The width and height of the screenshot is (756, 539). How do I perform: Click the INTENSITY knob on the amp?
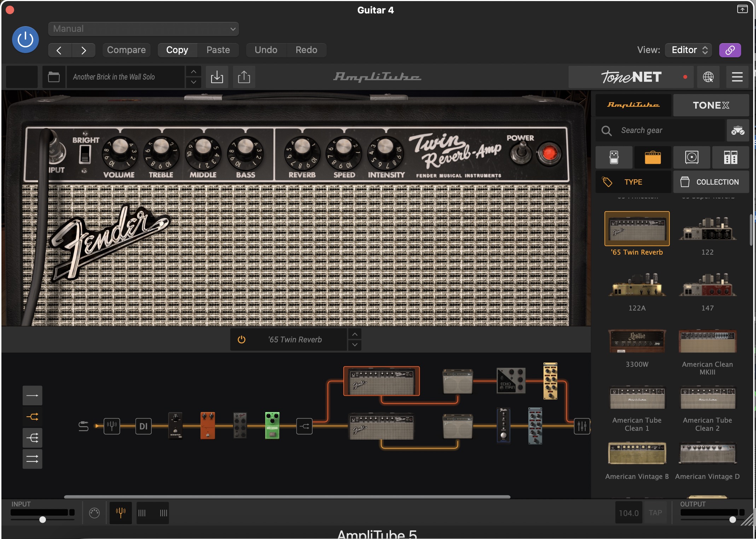pyautogui.click(x=385, y=153)
